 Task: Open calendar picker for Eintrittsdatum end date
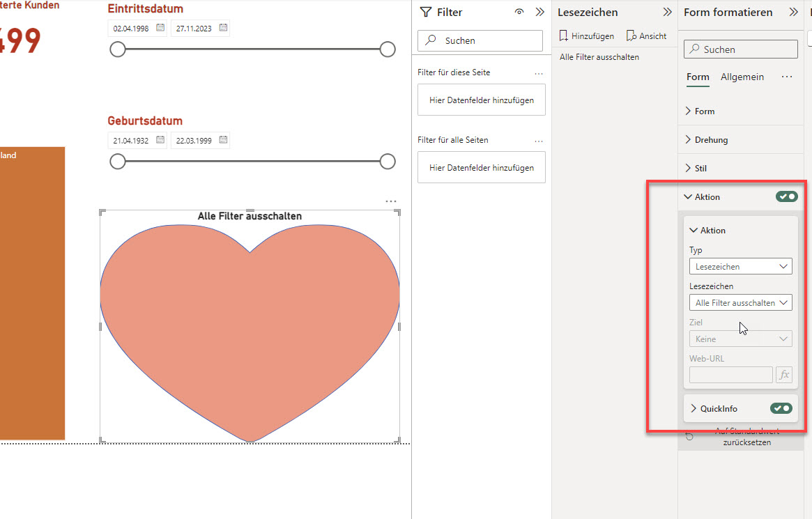(x=223, y=28)
